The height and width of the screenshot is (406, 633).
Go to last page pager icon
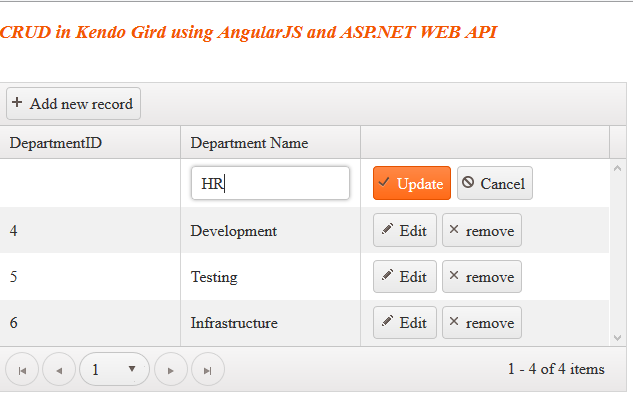click(208, 370)
